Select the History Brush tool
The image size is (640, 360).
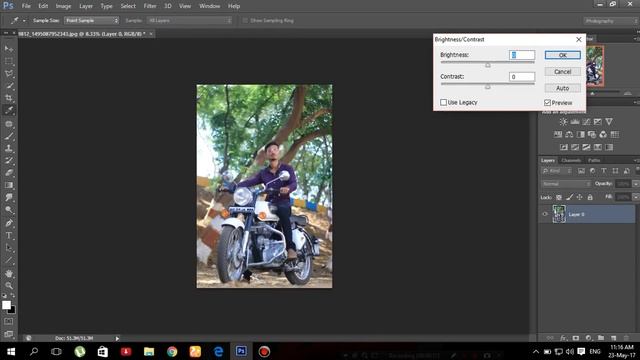coord(9,160)
